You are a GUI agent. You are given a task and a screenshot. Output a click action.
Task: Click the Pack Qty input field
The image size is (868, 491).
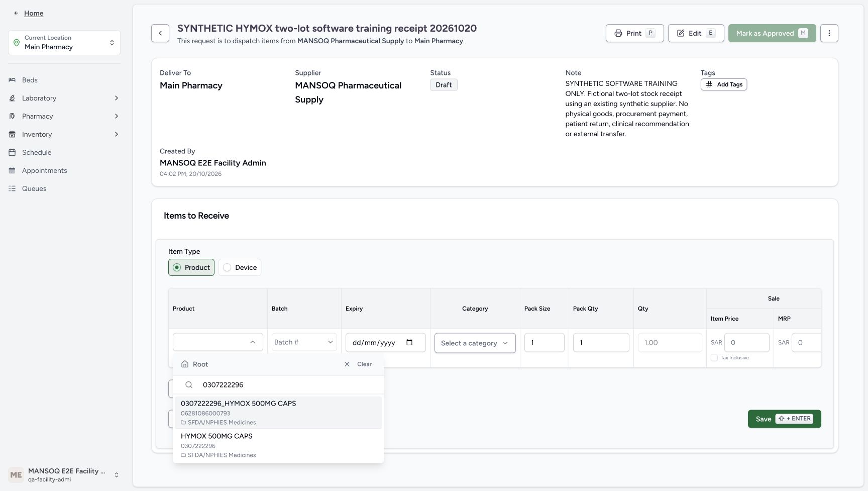[x=601, y=342]
